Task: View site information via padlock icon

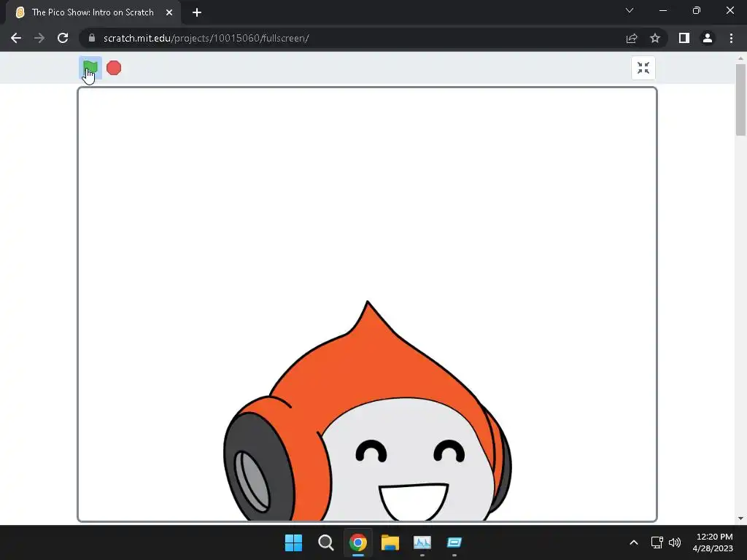Action: (x=92, y=38)
